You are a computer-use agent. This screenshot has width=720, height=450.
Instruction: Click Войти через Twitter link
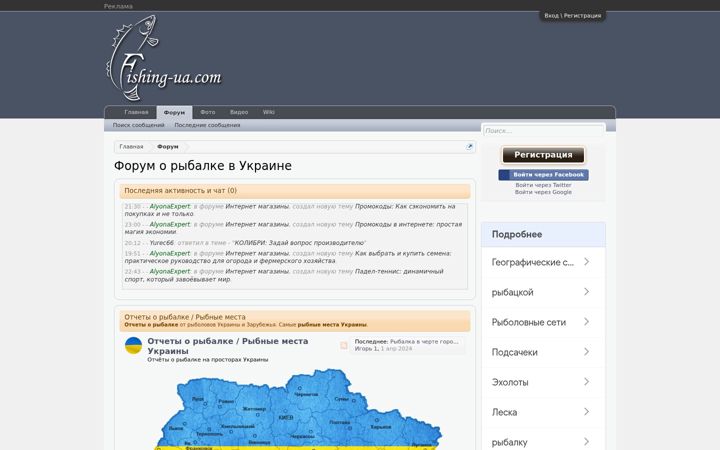tap(543, 185)
